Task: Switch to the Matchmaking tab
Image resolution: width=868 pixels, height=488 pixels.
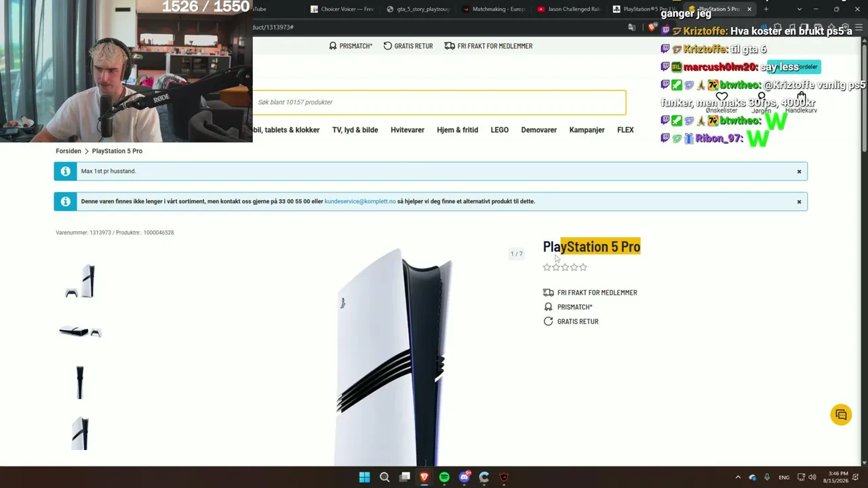Action: pos(493,9)
